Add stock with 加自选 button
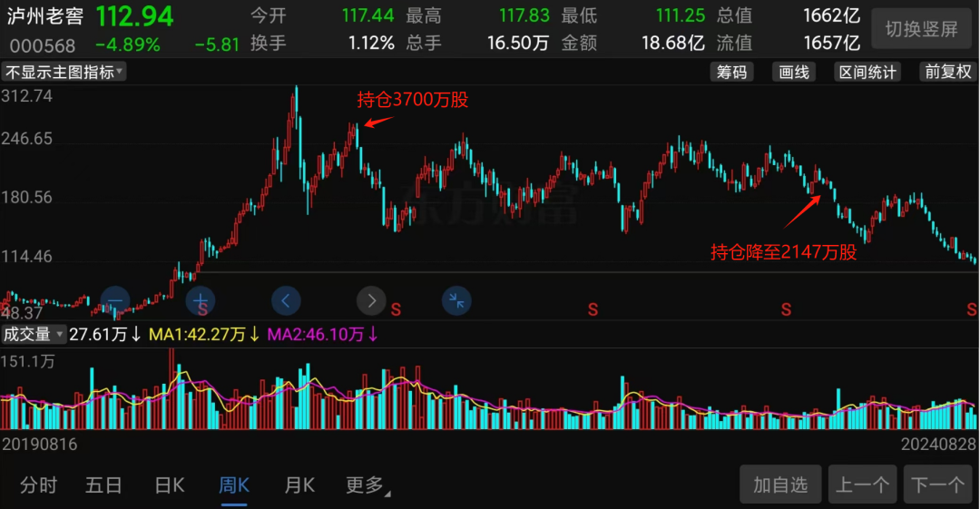 [780, 485]
